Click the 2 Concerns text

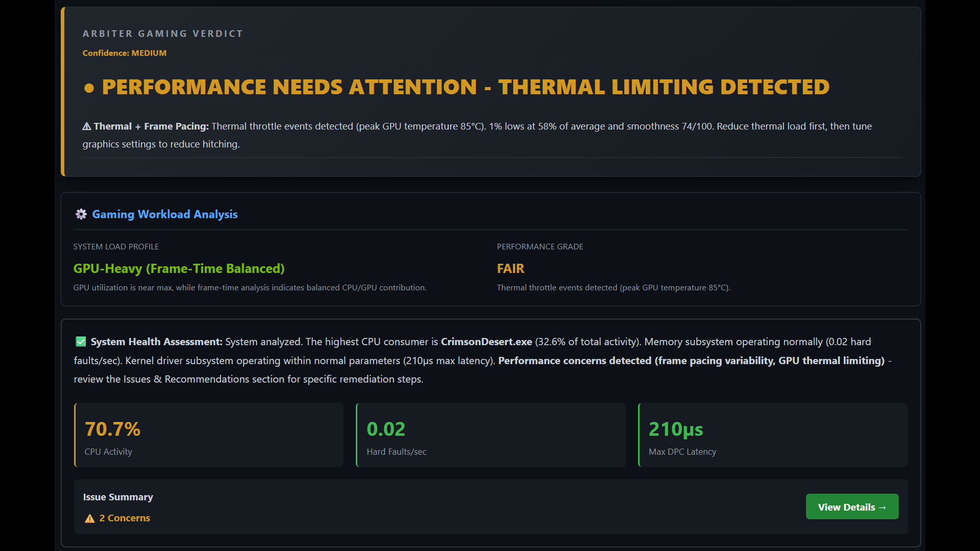click(125, 518)
